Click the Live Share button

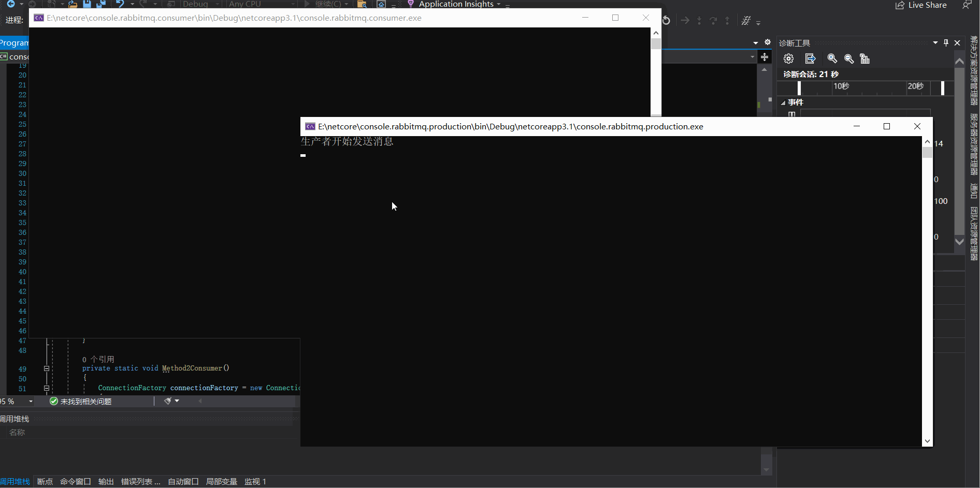coord(921,5)
